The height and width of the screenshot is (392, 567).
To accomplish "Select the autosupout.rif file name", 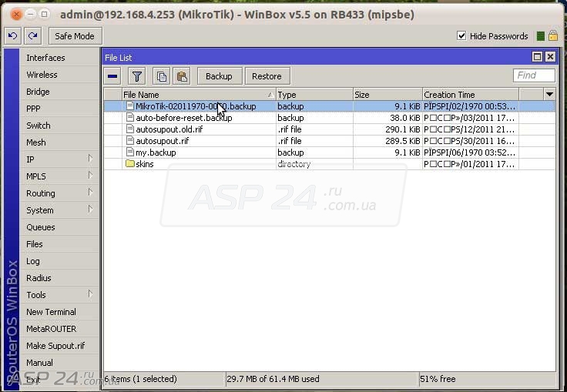I will (x=163, y=141).
